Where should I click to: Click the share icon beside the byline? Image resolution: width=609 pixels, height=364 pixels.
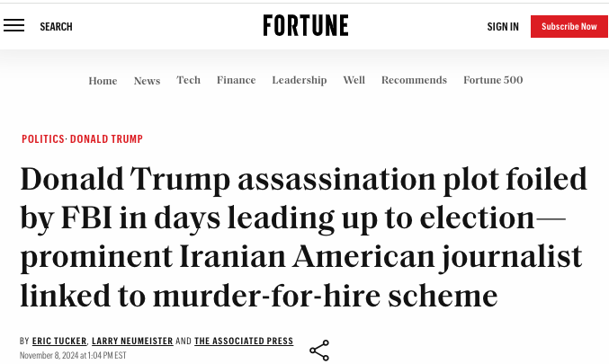pyautogui.click(x=319, y=351)
